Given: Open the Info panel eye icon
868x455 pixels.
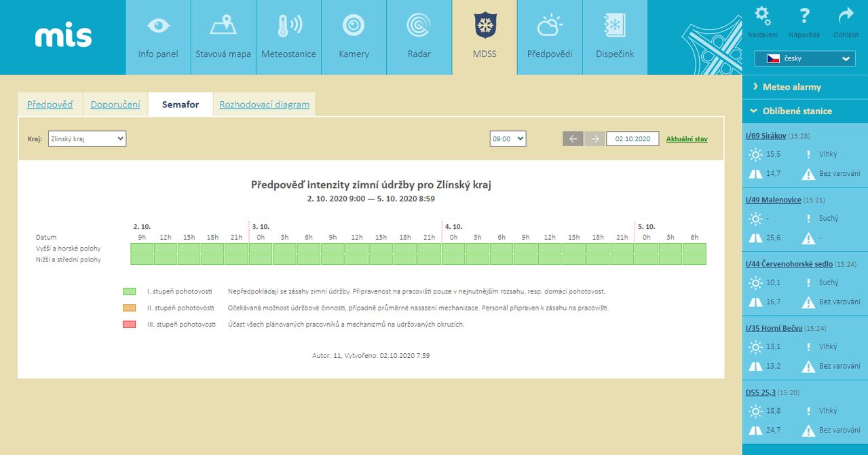Looking at the screenshot, I should [x=158, y=26].
